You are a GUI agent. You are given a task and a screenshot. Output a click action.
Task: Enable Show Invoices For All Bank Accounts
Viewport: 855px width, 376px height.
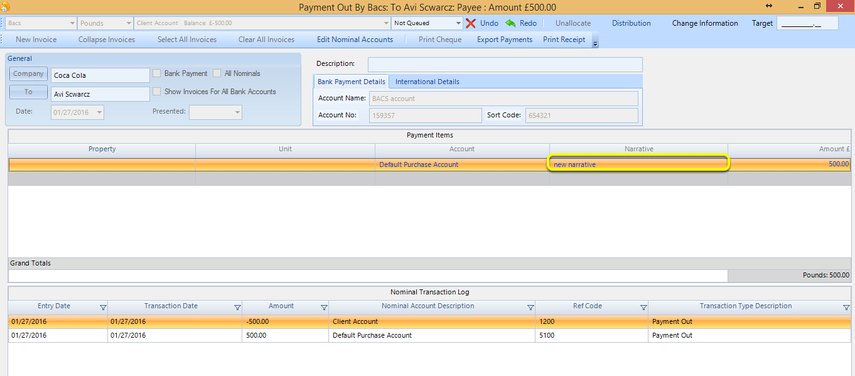tap(157, 92)
